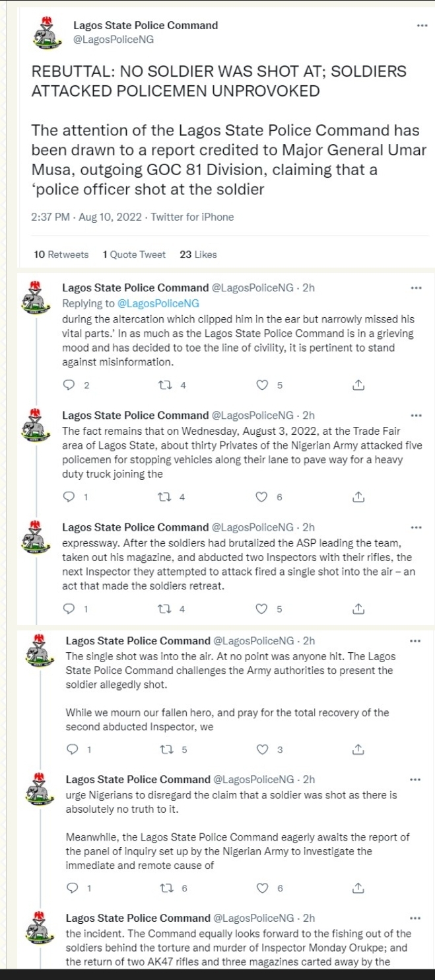The height and width of the screenshot is (980, 435).
Task: Reply to the 'expressway. After the soldiers' tweet
Action: point(69,609)
